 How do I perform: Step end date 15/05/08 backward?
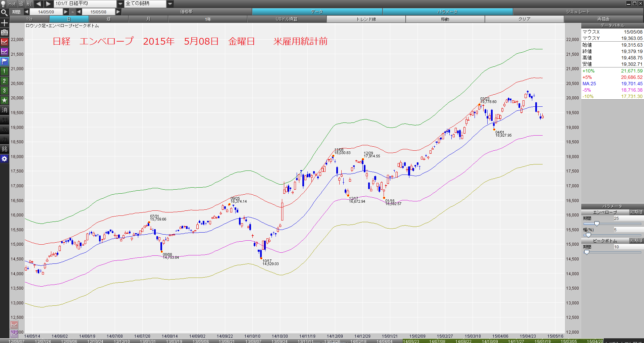[x=79, y=12]
